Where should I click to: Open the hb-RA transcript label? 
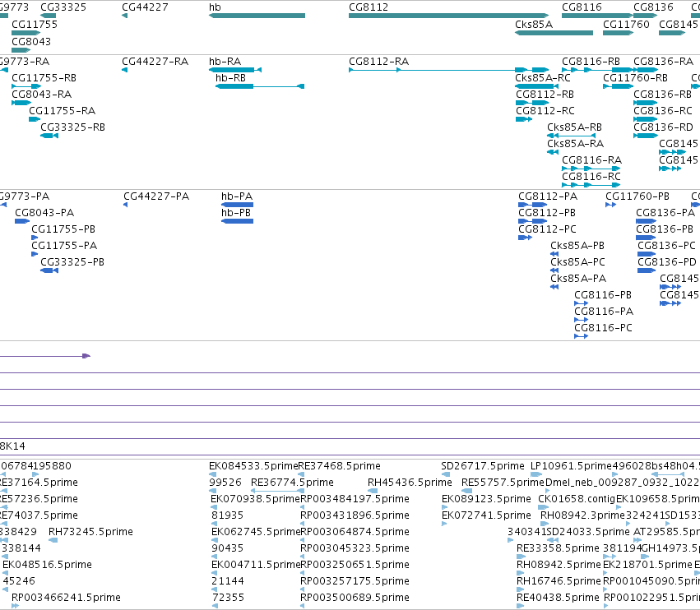pyautogui.click(x=225, y=61)
